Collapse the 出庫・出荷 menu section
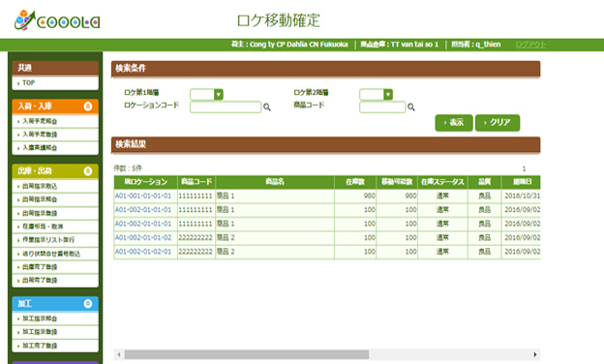The image size is (604, 364). [x=88, y=171]
